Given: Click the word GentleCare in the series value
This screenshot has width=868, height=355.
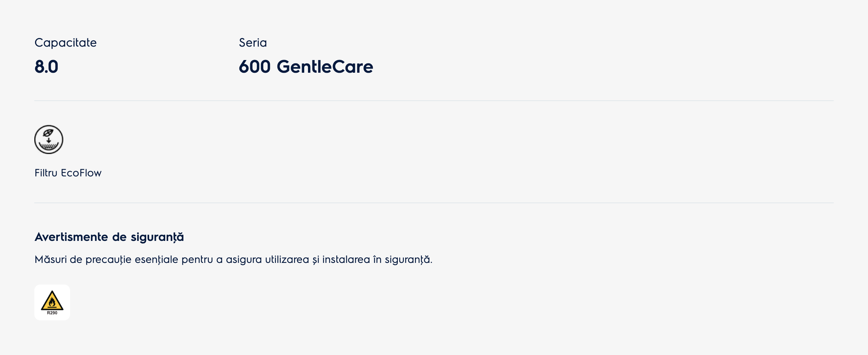Looking at the screenshot, I should coord(325,67).
